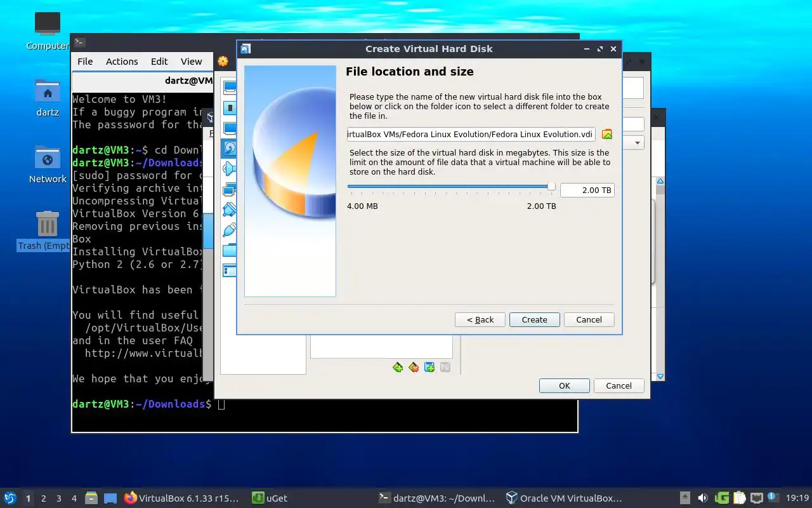Click the notification tray icon beside clock
Image resolution: width=812 pixels, height=508 pixels.
[773, 497]
